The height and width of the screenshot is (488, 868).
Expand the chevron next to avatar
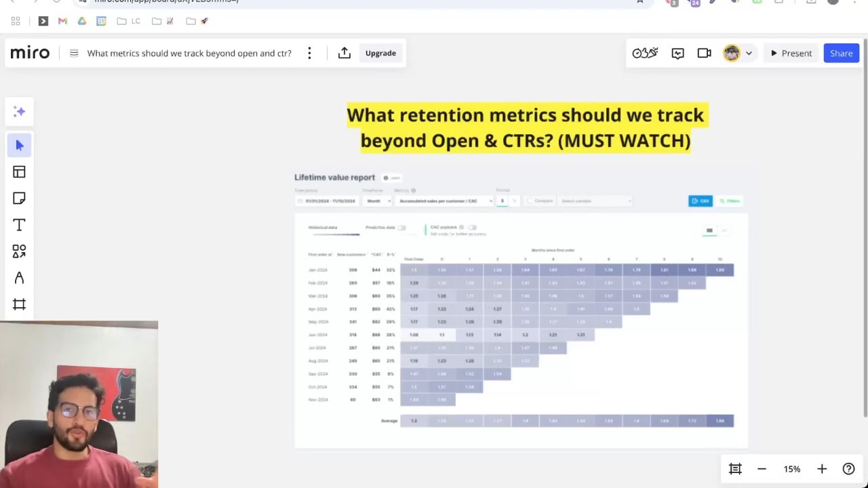[x=749, y=53]
